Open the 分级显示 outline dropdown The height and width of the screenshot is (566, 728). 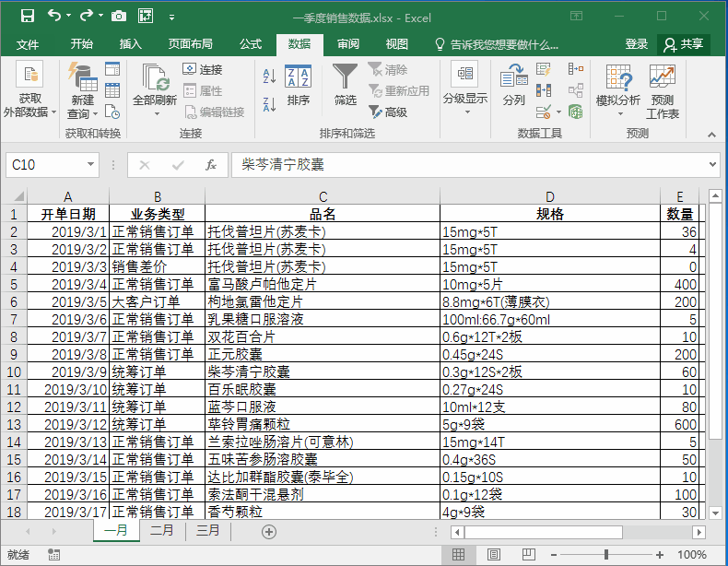464,88
